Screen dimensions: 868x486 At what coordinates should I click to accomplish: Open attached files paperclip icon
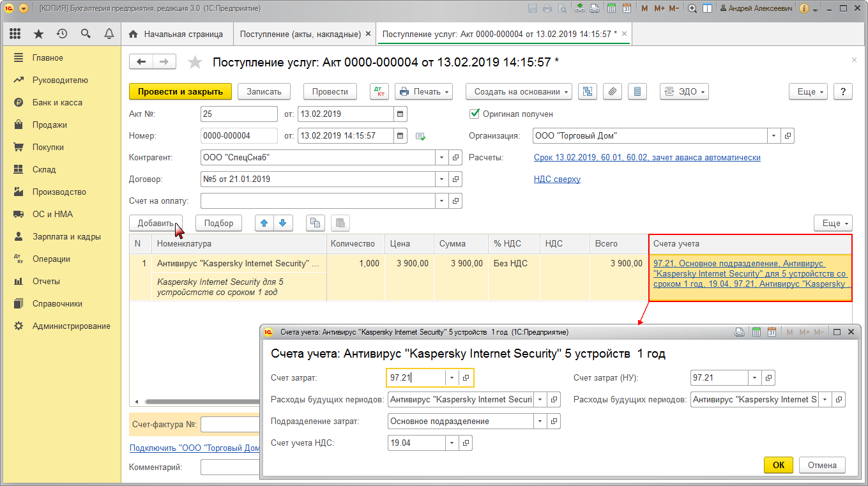pos(612,91)
